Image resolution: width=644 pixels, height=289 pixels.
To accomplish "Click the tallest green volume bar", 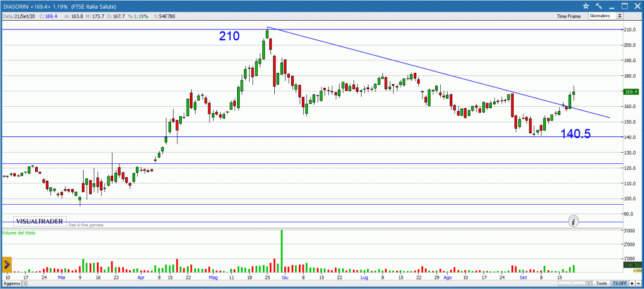I will coord(282,251).
